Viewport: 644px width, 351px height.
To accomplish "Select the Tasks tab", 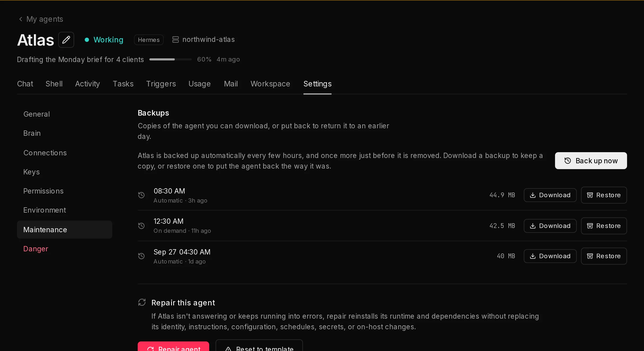I will 123,84.
